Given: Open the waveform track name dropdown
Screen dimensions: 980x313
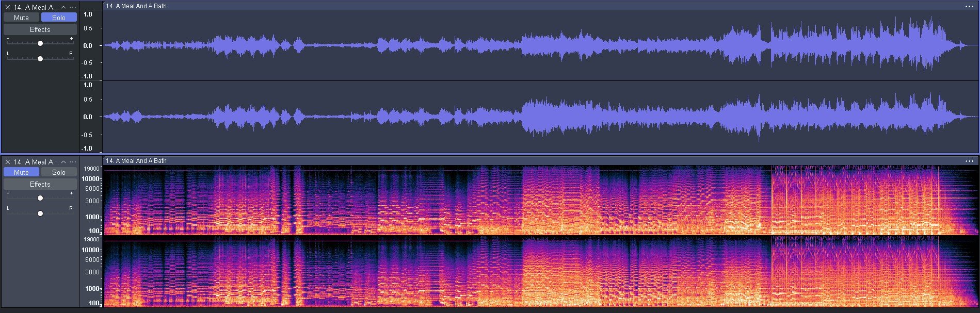Looking at the screenshot, I should pos(36,7).
